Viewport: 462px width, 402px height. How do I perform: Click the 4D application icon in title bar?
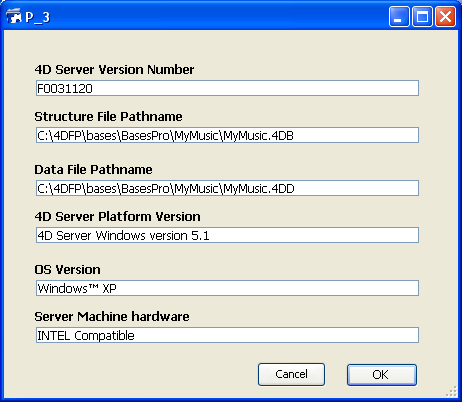[x=14, y=16]
